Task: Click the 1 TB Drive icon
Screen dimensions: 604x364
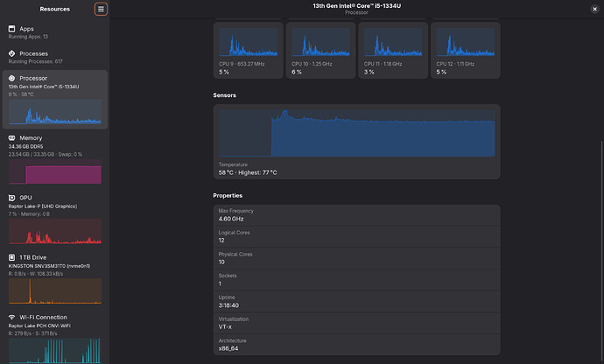Action: [12, 257]
